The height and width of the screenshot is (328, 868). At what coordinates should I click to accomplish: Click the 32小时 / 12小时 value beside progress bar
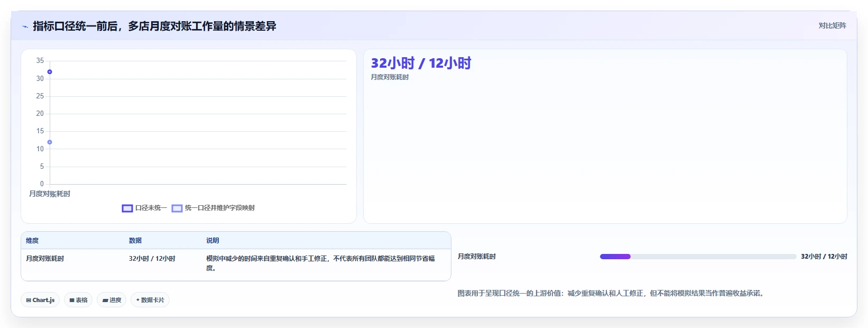pos(824,257)
